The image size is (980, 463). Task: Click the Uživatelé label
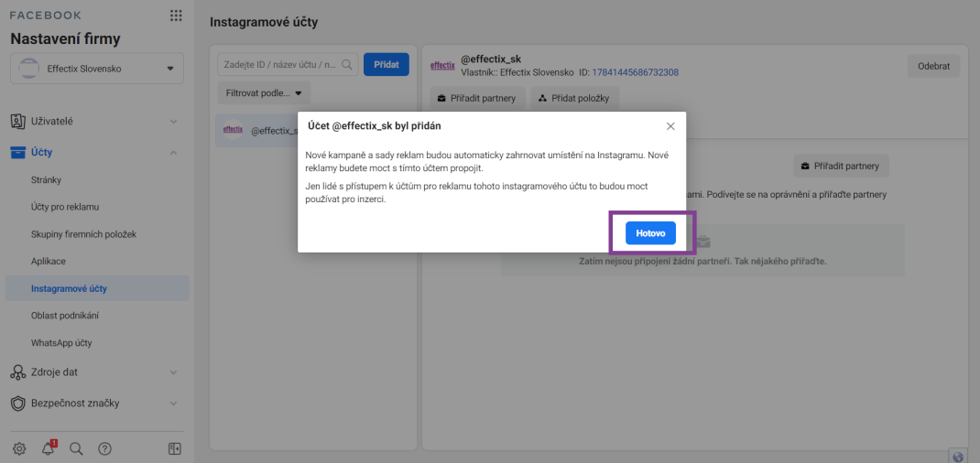tap(52, 121)
